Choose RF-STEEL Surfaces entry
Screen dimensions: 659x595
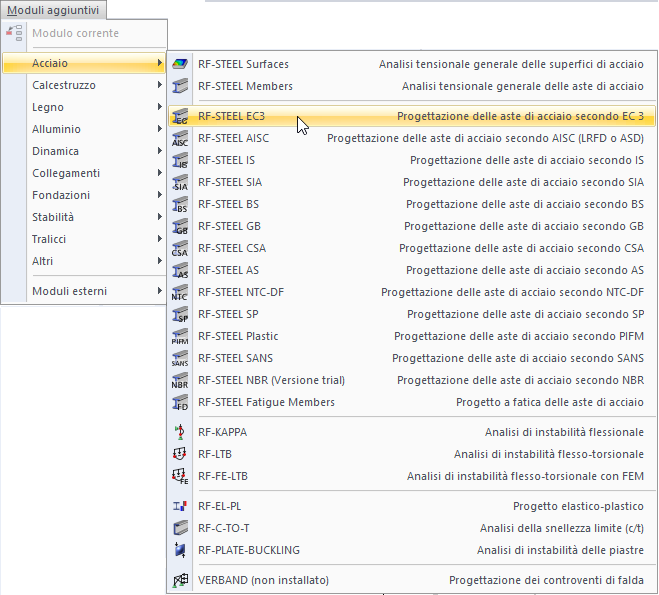pos(412,64)
